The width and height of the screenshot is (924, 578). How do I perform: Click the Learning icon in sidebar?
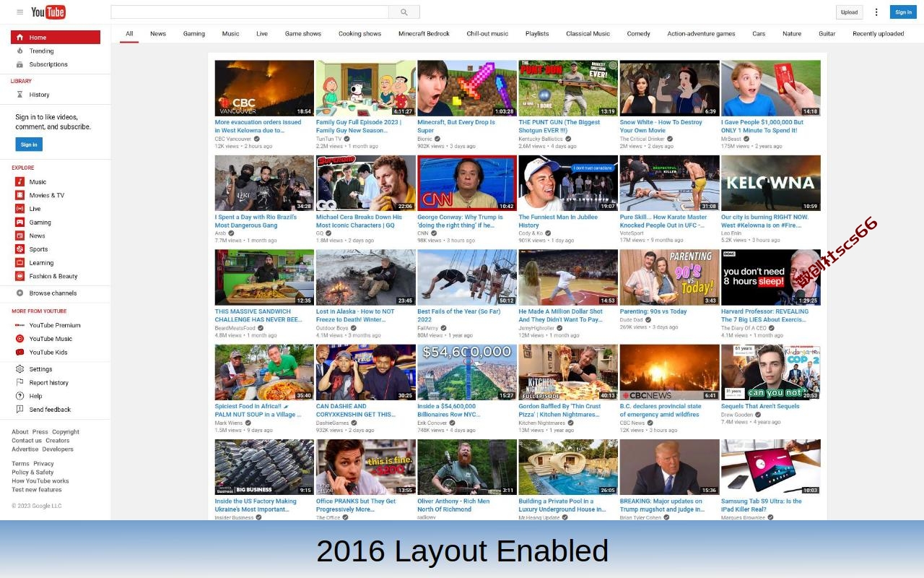click(x=20, y=263)
